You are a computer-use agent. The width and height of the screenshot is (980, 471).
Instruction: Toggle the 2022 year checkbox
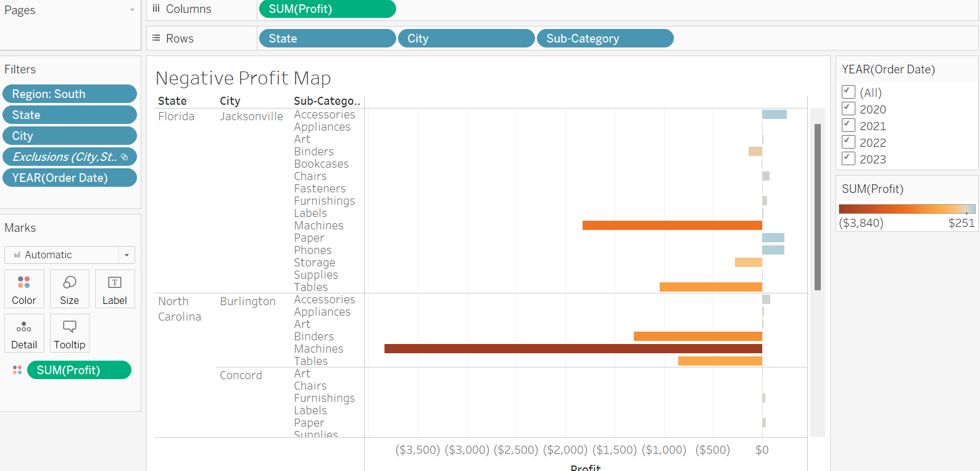tap(849, 142)
